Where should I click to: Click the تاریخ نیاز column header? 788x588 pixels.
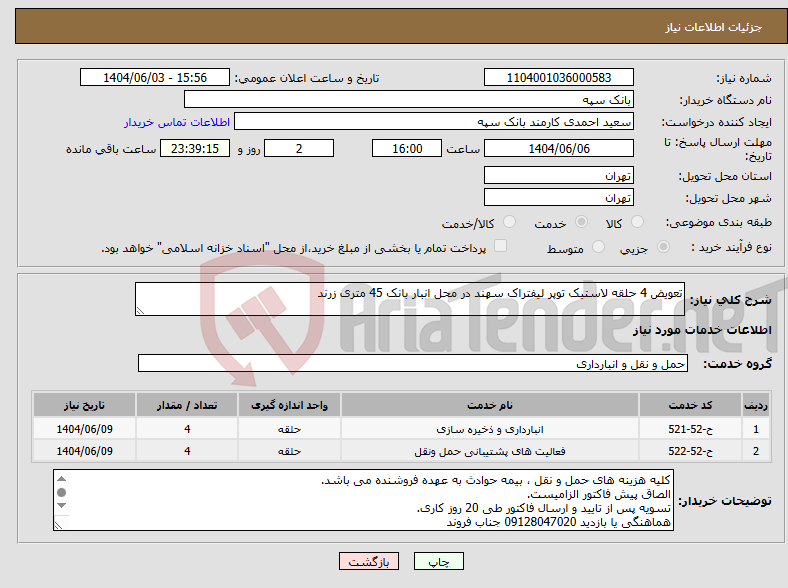click(x=84, y=405)
